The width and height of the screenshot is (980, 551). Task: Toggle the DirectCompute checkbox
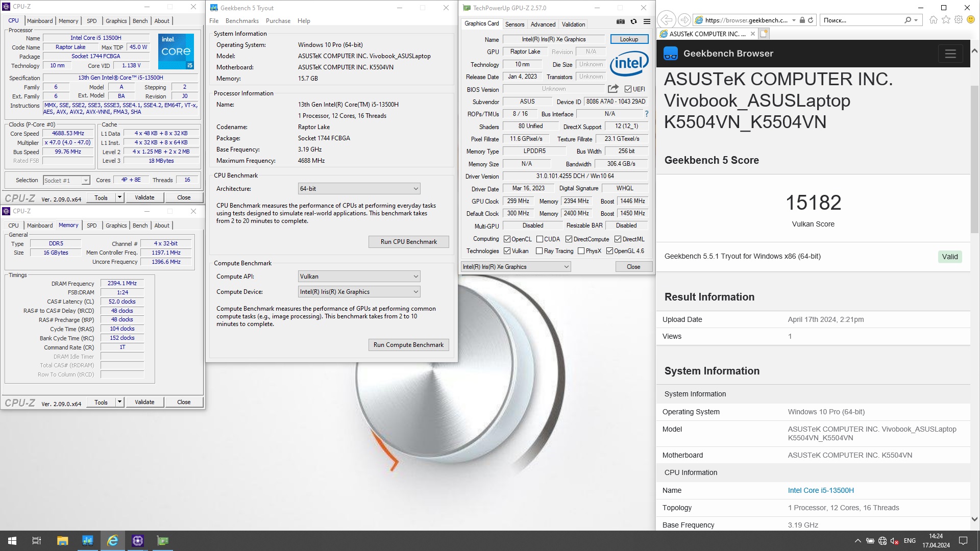point(569,239)
